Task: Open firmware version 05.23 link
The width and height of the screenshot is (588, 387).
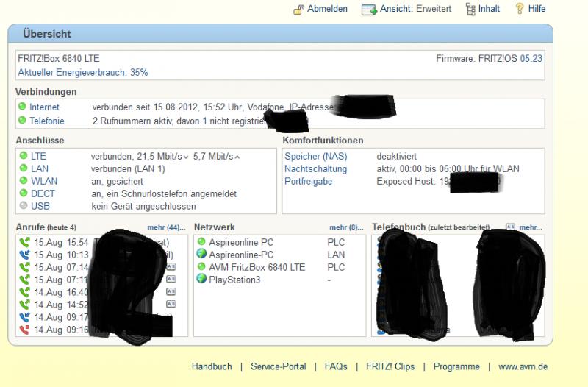Action: pyautogui.click(x=531, y=59)
